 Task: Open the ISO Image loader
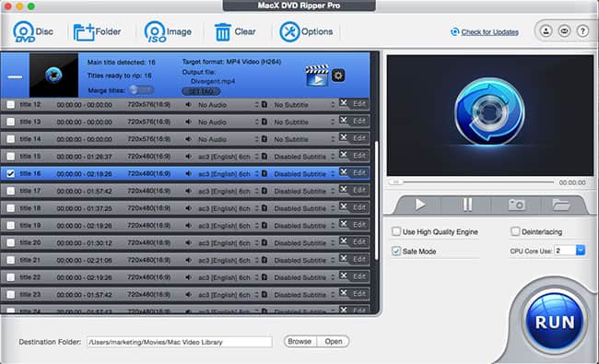click(x=155, y=31)
